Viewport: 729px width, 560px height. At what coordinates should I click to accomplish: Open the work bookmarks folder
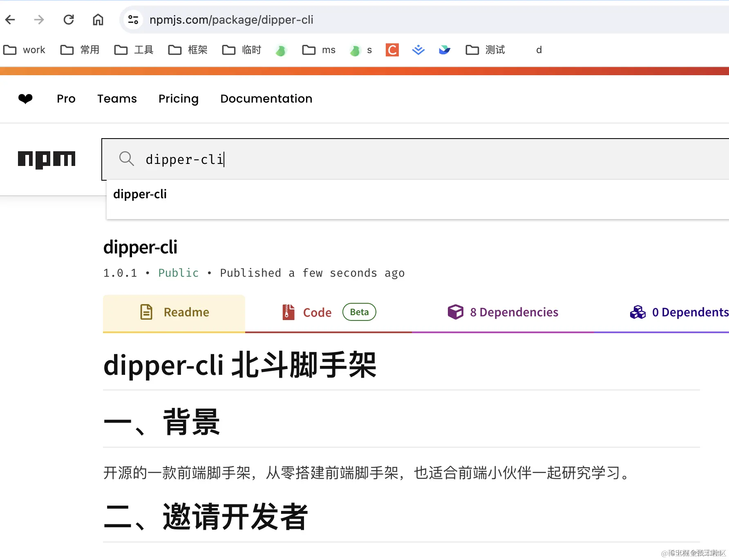[25, 49]
